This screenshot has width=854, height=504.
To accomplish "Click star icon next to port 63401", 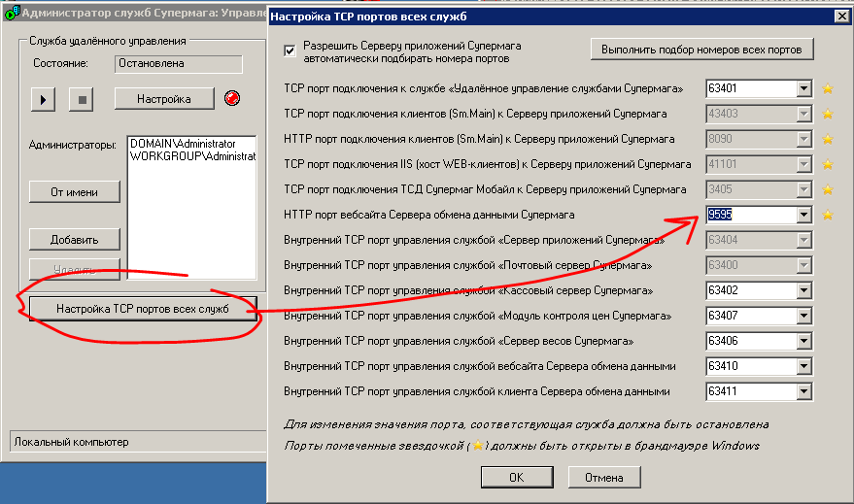I will [x=828, y=88].
